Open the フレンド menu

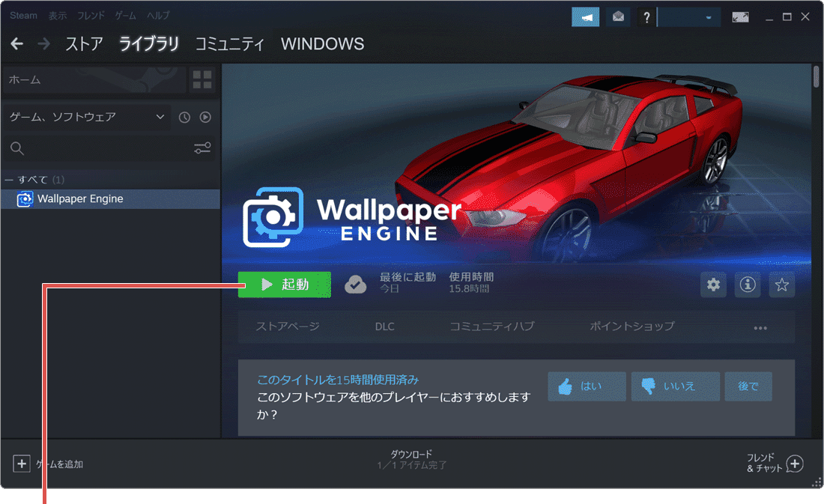[91, 16]
